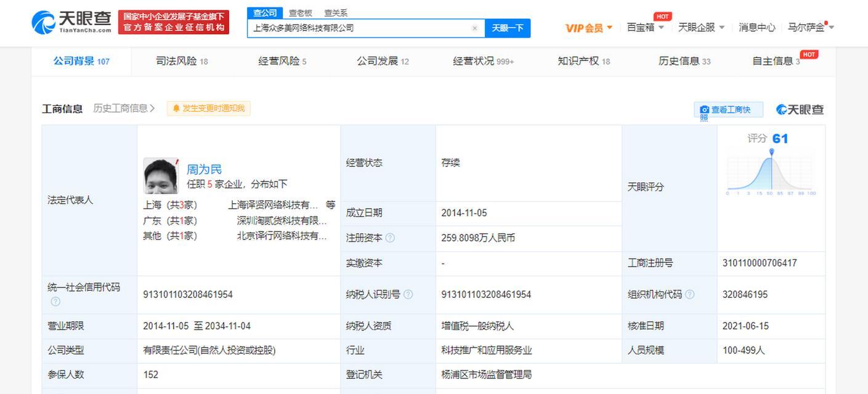Click 核准日期 value 2021-06-15
Viewport: 868px width, 394px height.
point(745,326)
